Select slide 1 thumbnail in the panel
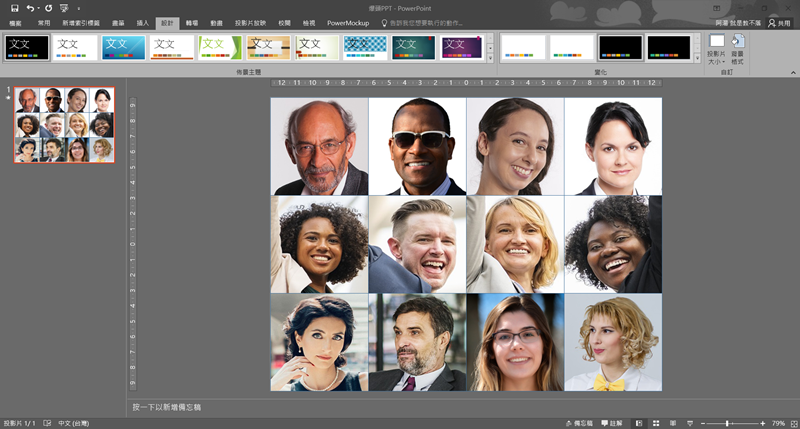 [x=64, y=124]
